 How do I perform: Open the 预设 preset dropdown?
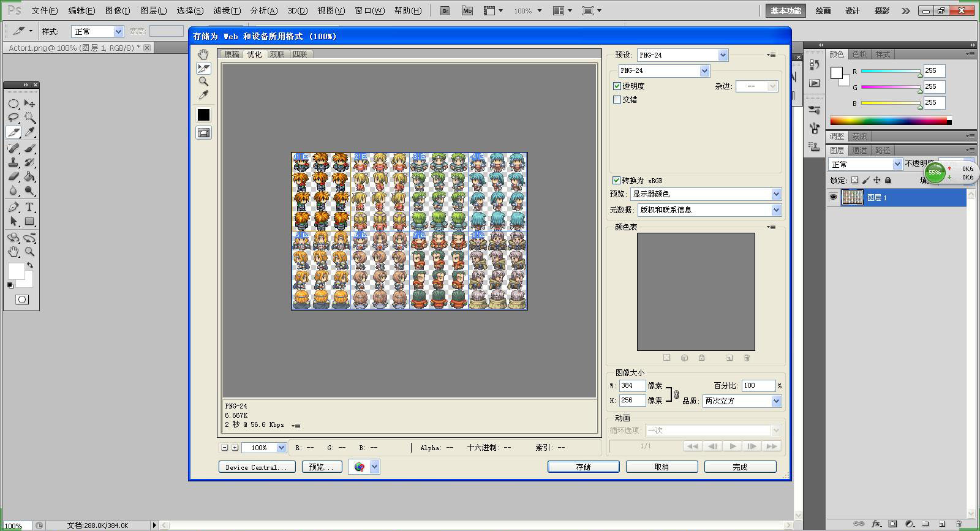tap(723, 55)
